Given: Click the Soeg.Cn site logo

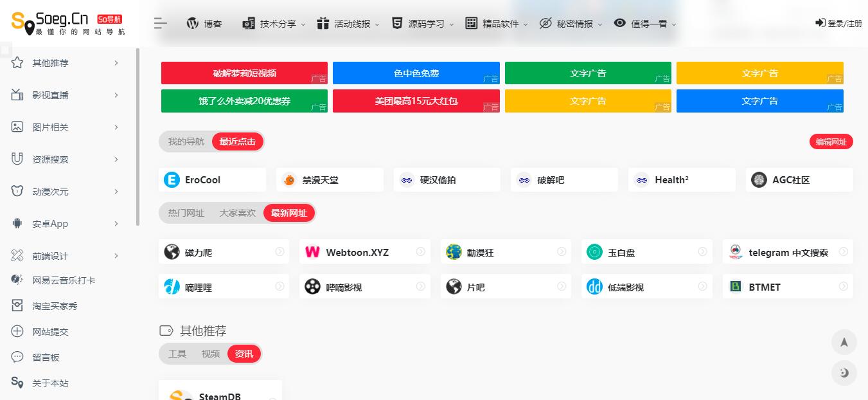Looking at the screenshot, I should (69, 24).
